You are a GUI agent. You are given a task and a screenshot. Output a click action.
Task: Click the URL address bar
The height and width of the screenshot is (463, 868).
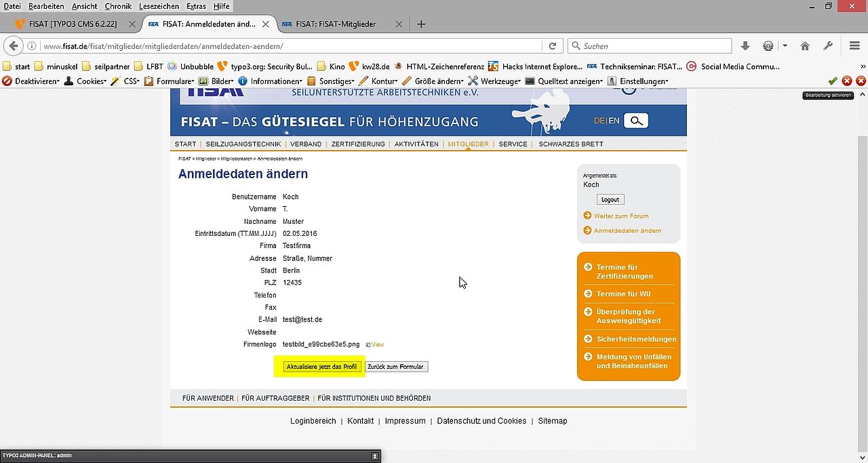point(292,46)
